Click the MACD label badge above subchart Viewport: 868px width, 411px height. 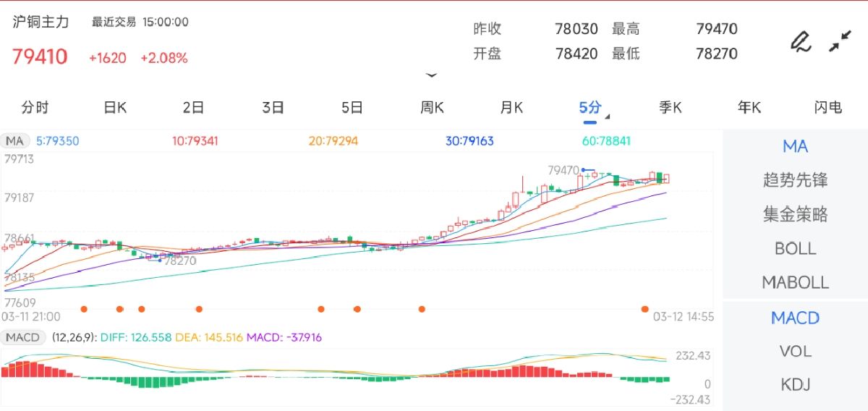23,337
